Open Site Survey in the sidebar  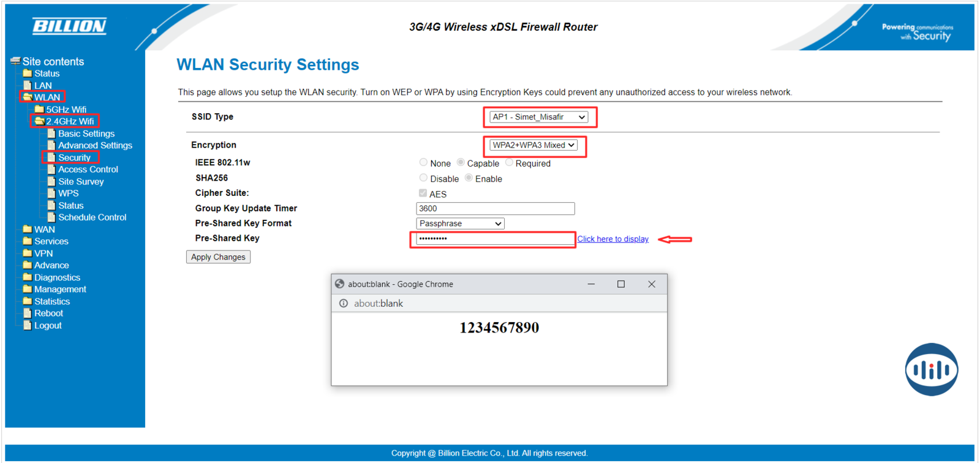pyautogui.click(x=81, y=182)
